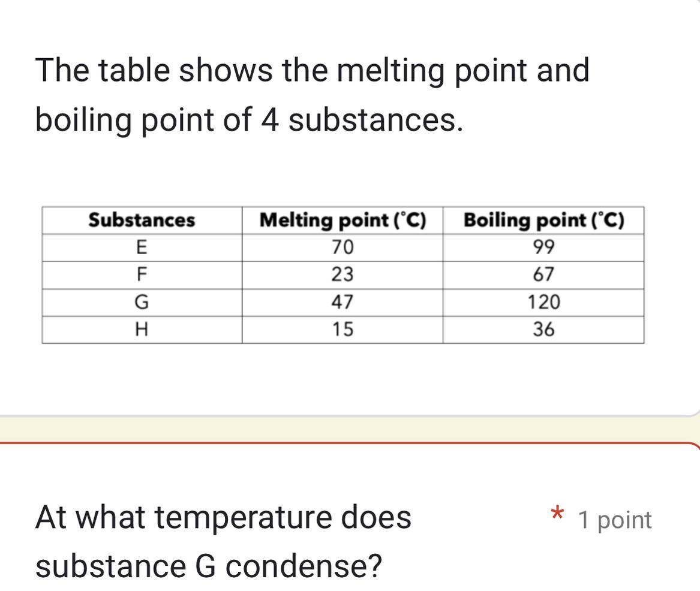This screenshot has height=591, width=700.
Task: Click melting point value 15
Action: tap(343, 330)
